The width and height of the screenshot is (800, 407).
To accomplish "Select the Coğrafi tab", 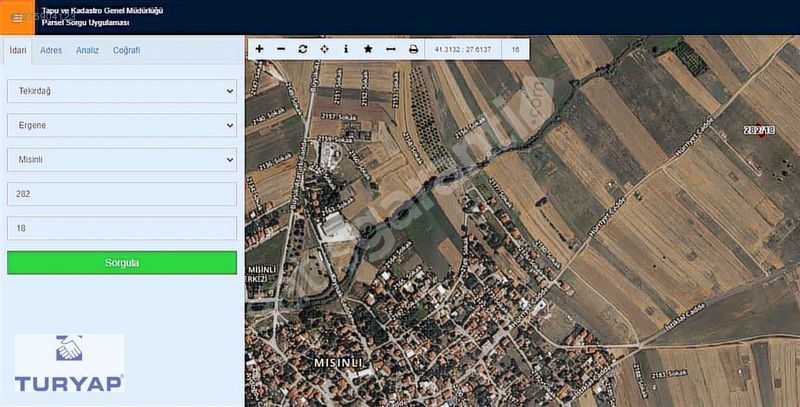I will [x=126, y=50].
